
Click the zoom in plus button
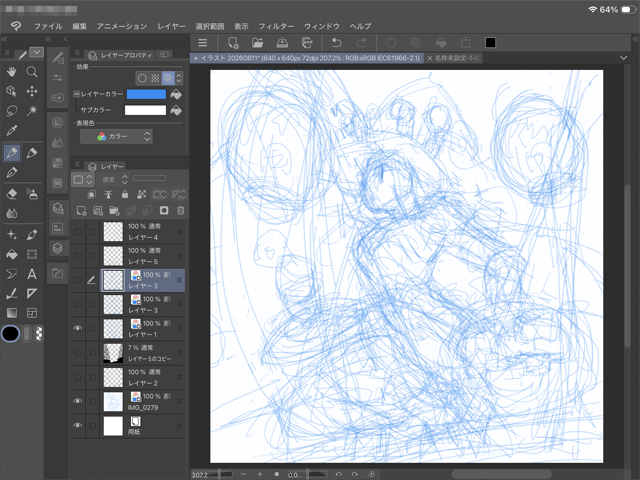[260, 474]
